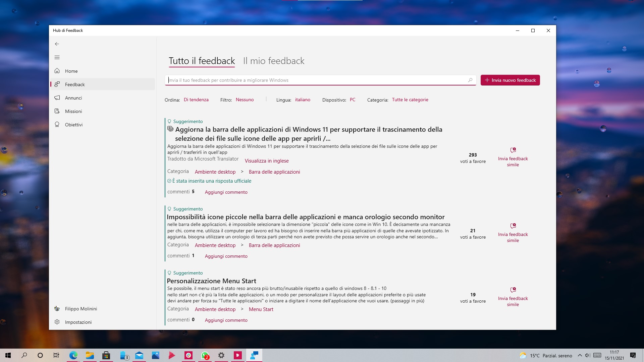Open Settings gear in the taskbar
Viewport: 644px width, 362px height.
(221, 355)
